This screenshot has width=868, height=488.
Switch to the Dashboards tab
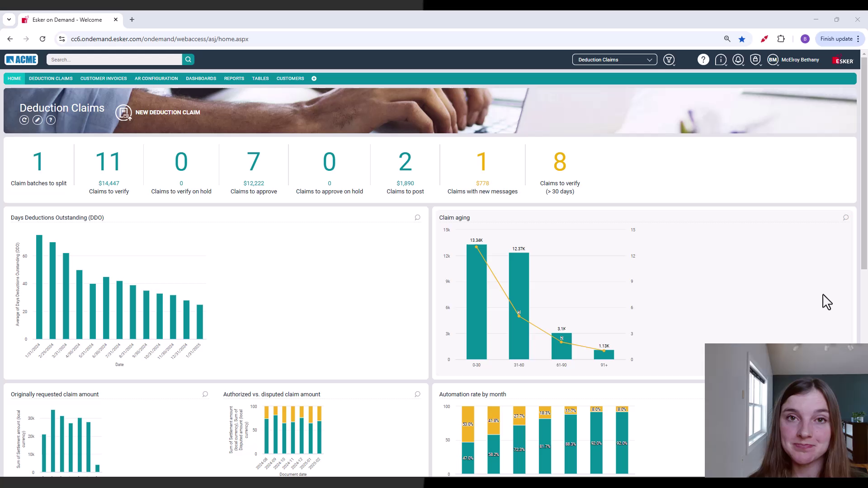(x=201, y=79)
